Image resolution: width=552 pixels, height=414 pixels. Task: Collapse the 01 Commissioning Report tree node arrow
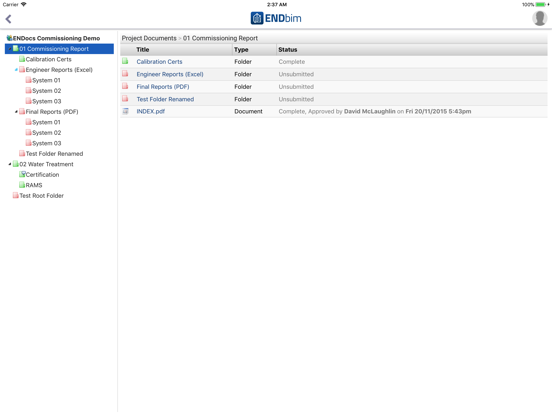[10, 49]
